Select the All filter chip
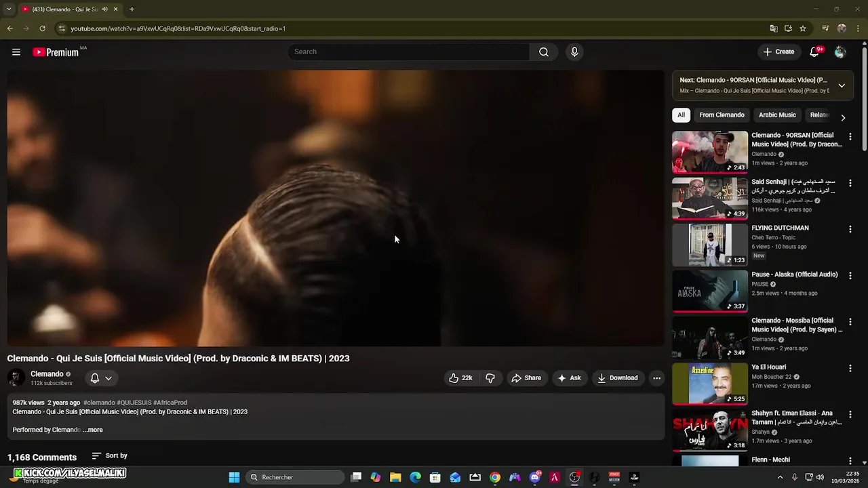 click(x=682, y=115)
